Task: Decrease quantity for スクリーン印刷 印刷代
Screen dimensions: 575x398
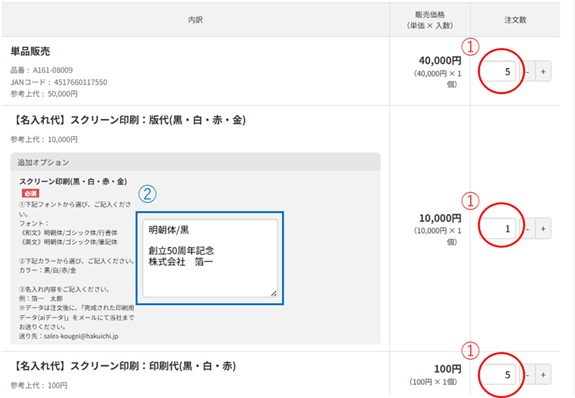Action: [x=528, y=375]
